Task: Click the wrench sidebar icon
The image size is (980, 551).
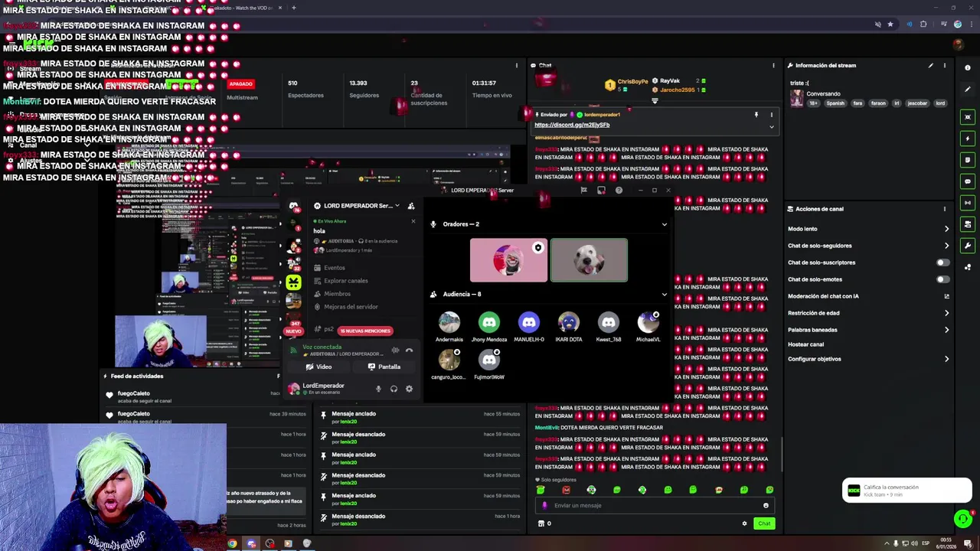Action: pos(968,246)
